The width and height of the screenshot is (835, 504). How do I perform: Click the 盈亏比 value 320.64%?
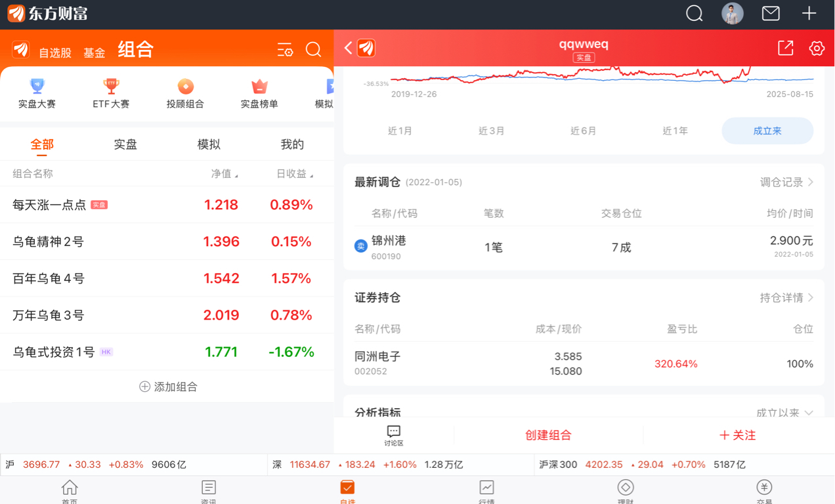coord(675,364)
